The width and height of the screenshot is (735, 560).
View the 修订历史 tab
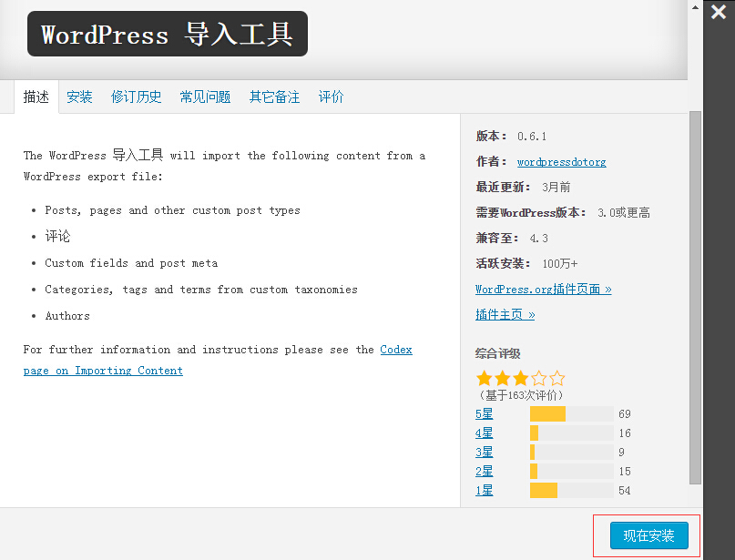136,97
